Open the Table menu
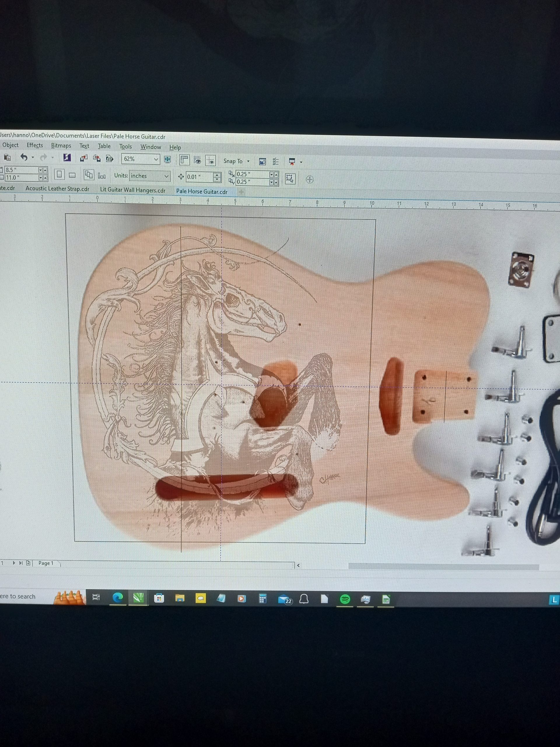Viewport: 560px width, 747px height. (x=104, y=146)
